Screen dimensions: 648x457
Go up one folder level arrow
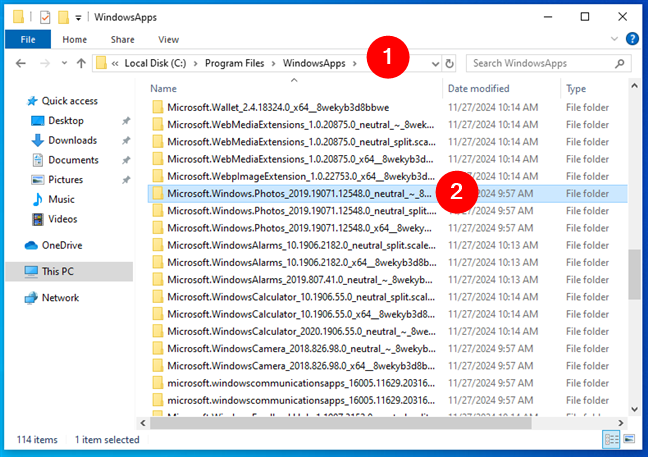coord(81,63)
